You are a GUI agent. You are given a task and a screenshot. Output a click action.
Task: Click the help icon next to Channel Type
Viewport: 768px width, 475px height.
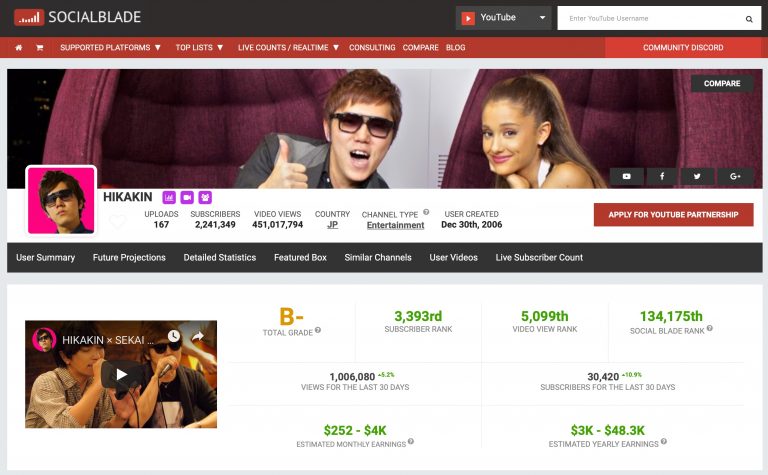pyautogui.click(x=426, y=212)
